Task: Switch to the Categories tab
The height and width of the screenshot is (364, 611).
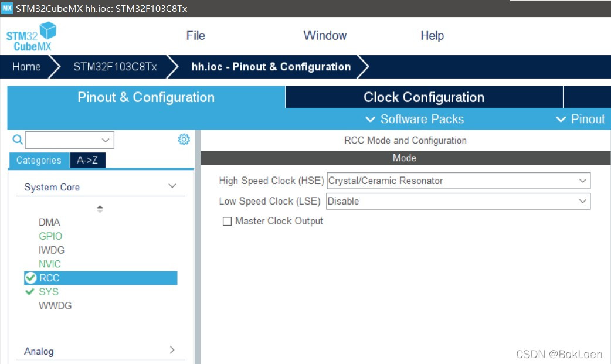Action: coord(39,160)
